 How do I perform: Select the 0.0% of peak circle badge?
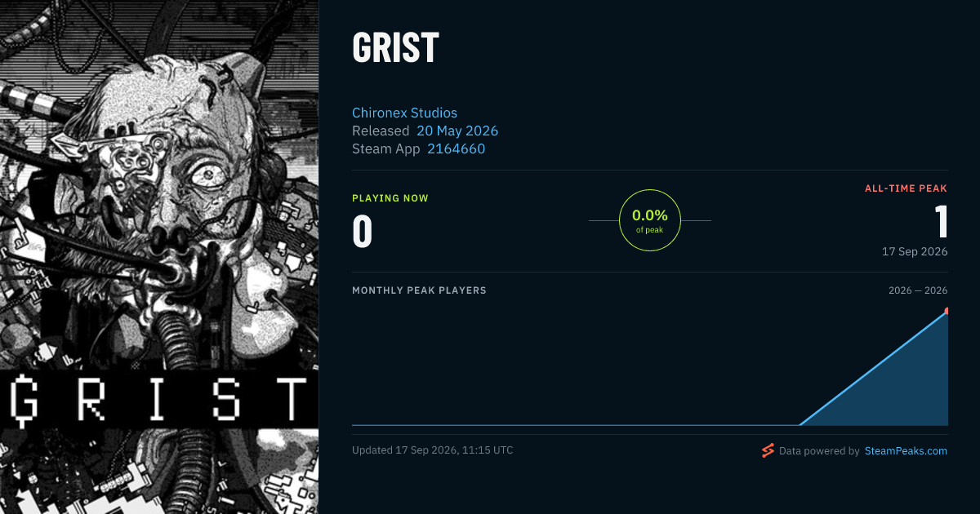point(650,220)
